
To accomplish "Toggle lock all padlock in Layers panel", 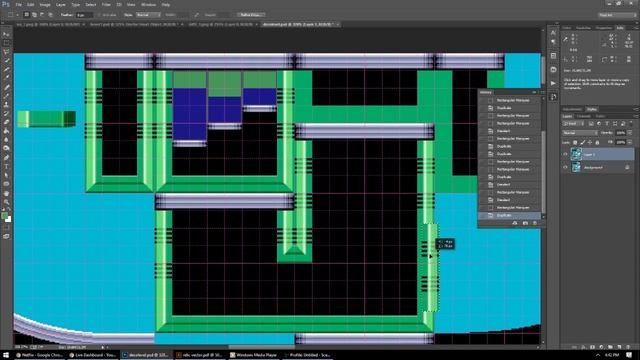I will coord(597,142).
